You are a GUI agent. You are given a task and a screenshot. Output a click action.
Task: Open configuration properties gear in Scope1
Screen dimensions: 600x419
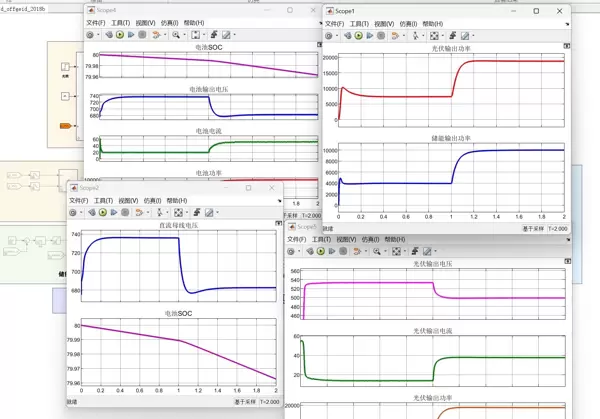(330, 35)
